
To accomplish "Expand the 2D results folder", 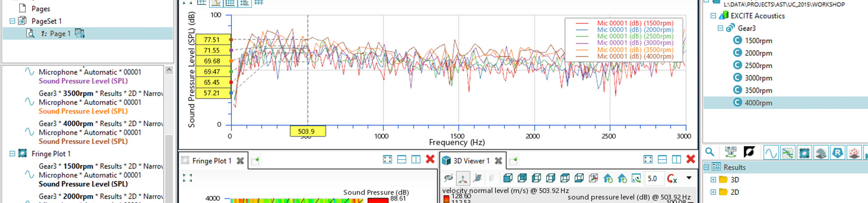I will point(713,192).
